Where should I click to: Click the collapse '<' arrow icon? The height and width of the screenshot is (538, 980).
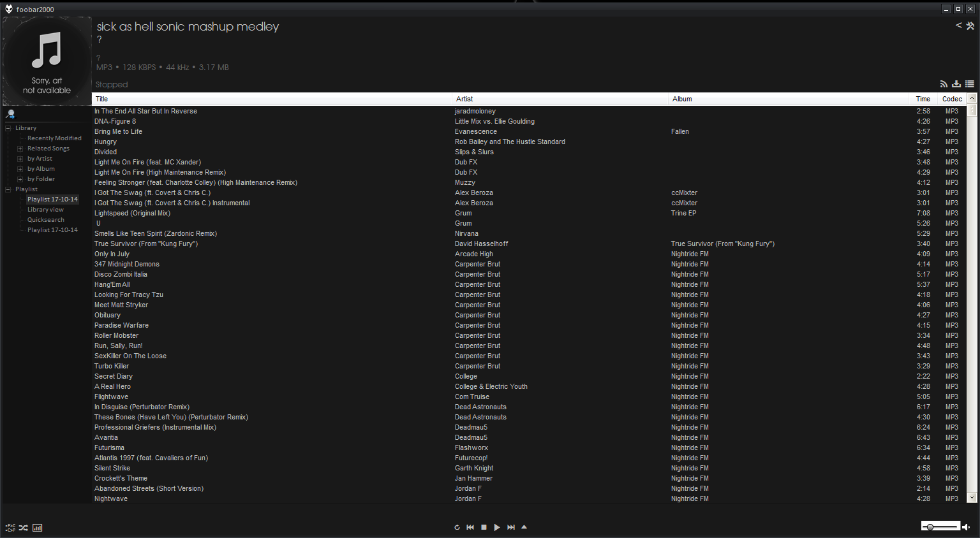click(958, 25)
